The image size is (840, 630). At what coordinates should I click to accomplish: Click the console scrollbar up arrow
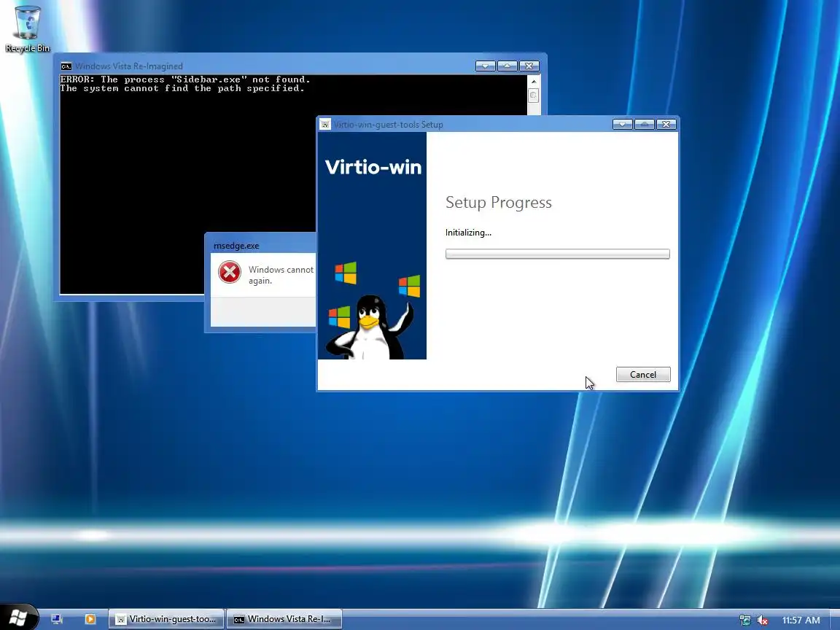point(534,82)
